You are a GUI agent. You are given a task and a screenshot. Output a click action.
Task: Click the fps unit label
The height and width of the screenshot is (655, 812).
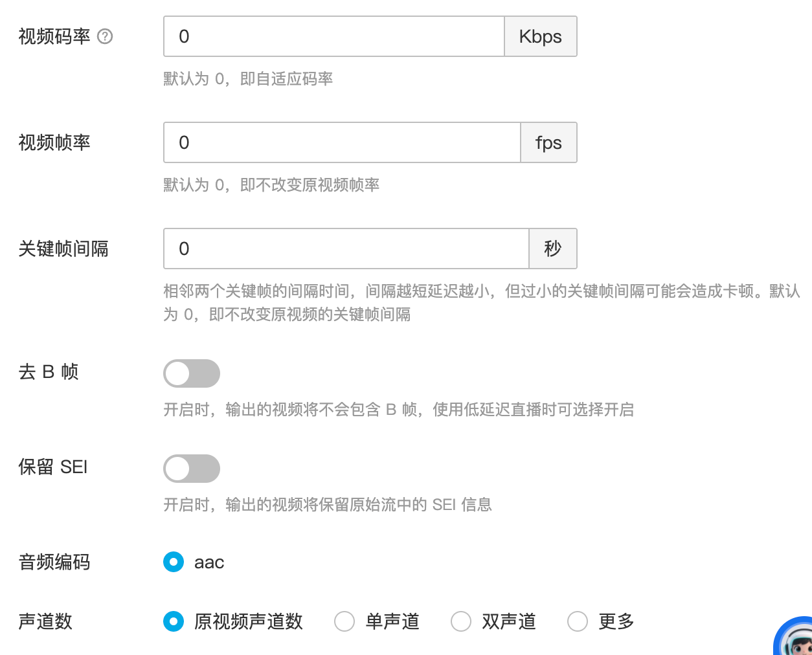click(548, 142)
